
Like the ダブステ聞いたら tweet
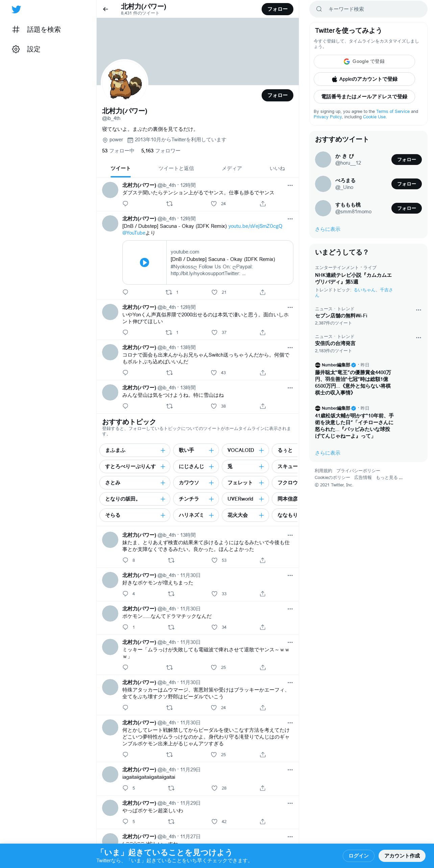click(x=214, y=203)
